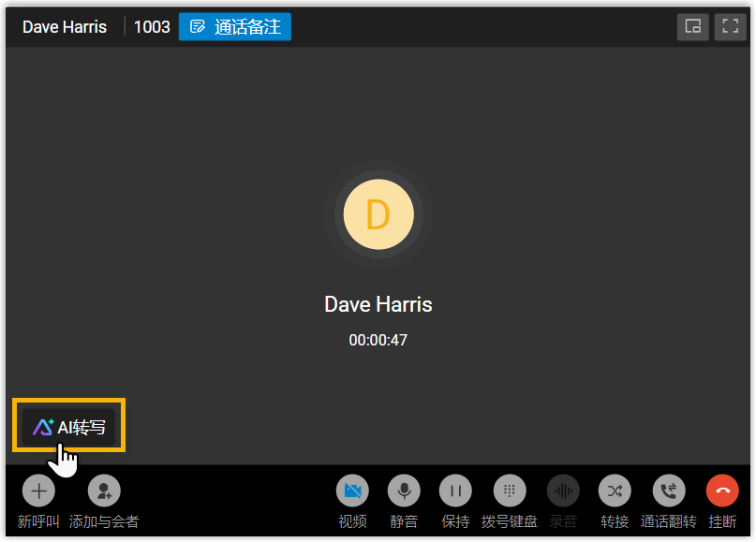Click the 00:00:47 call duration timer

coord(378,340)
